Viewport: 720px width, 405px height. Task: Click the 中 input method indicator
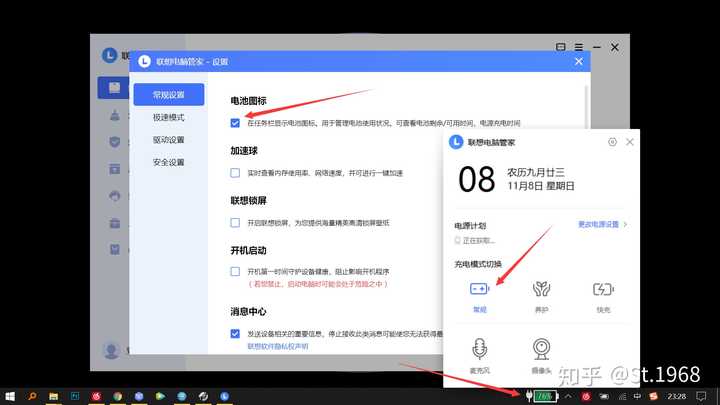coord(637,396)
